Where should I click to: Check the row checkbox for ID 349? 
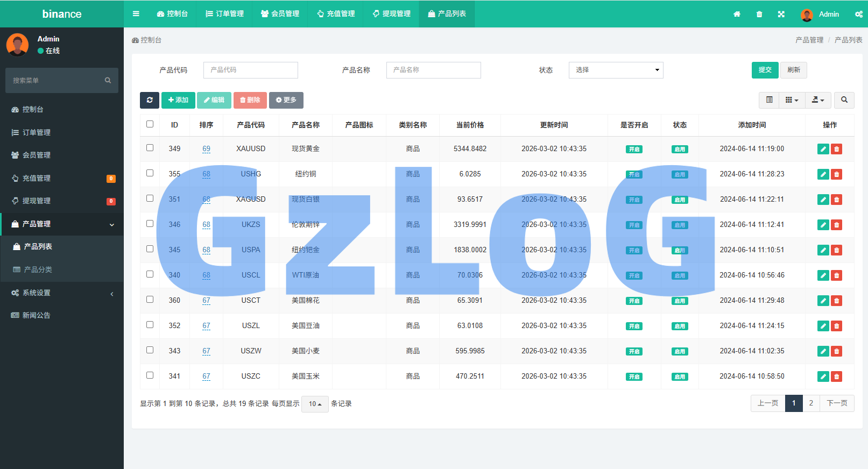point(150,148)
